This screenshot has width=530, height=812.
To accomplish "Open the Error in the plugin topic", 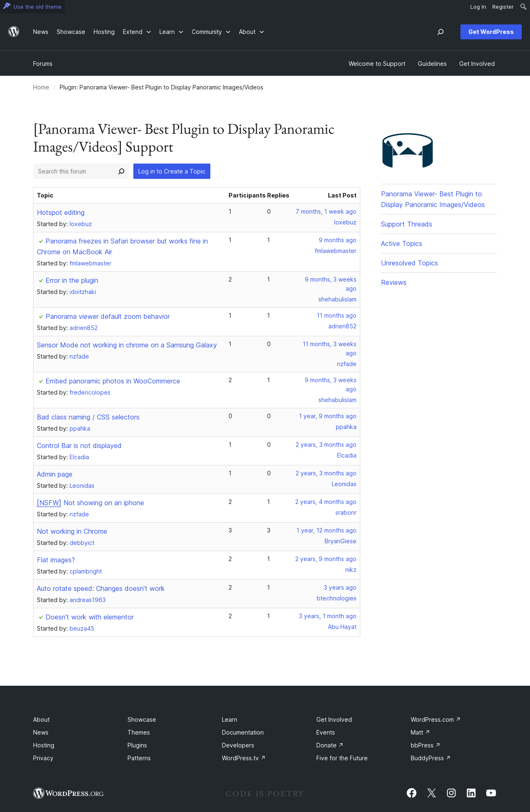I will pos(72,280).
